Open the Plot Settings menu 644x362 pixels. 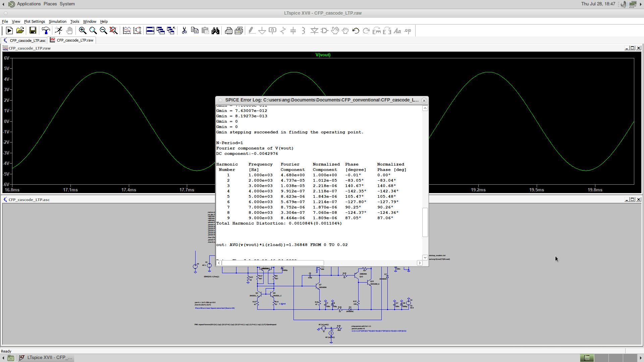[35, 21]
